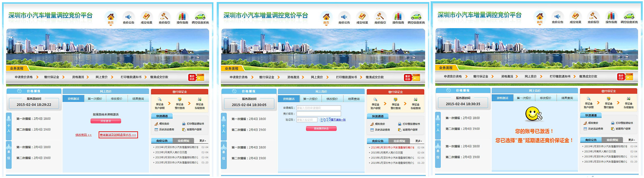Open 竞价指引 gavel icon on 18:30:05 page

pyautogui.click(x=380, y=17)
